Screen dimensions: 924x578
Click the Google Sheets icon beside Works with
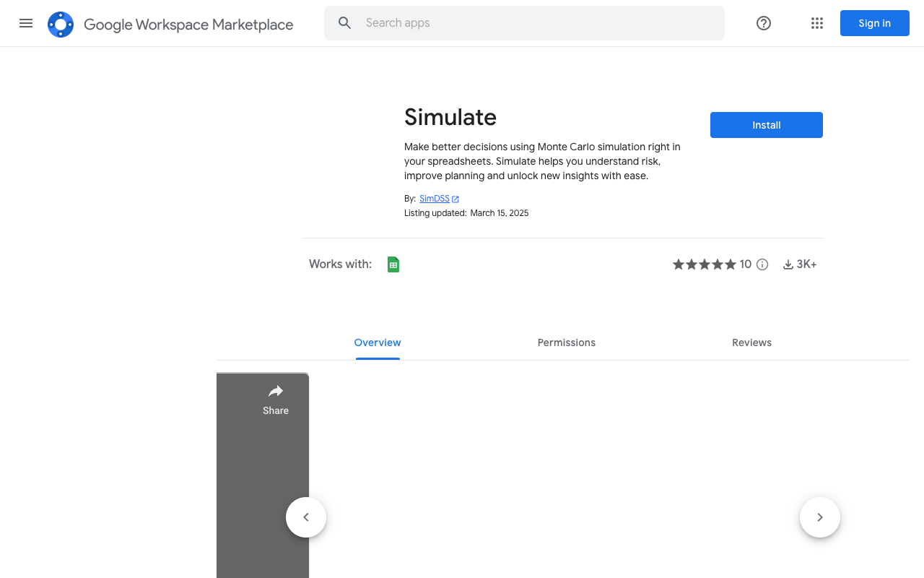pyautogui.click(x=393, y=264)
